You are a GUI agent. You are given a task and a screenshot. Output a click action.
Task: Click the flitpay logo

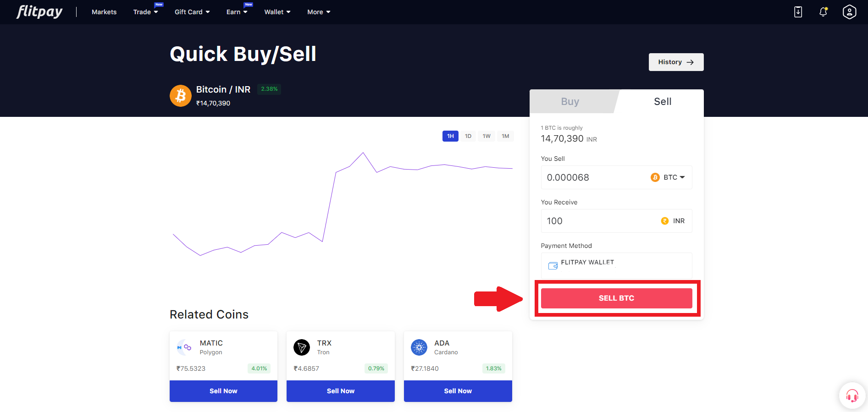tap(39, 12)
